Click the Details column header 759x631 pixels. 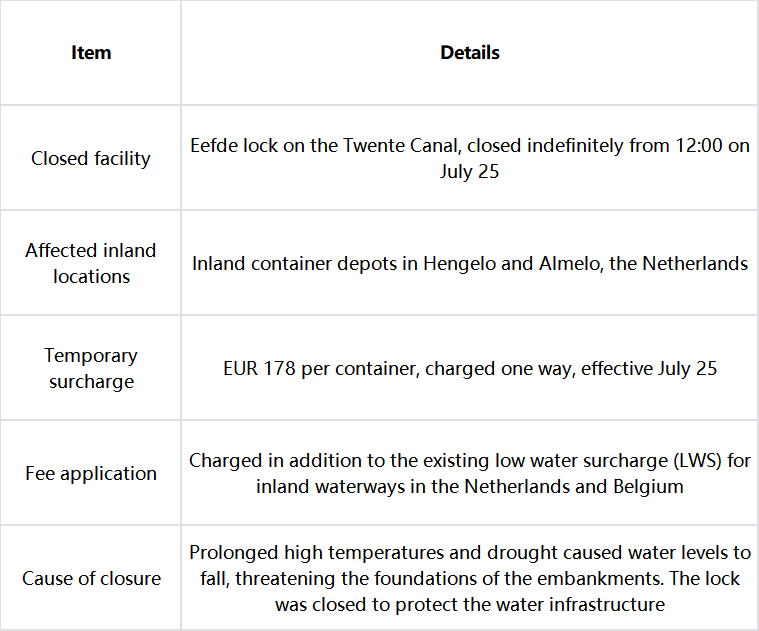470,52
